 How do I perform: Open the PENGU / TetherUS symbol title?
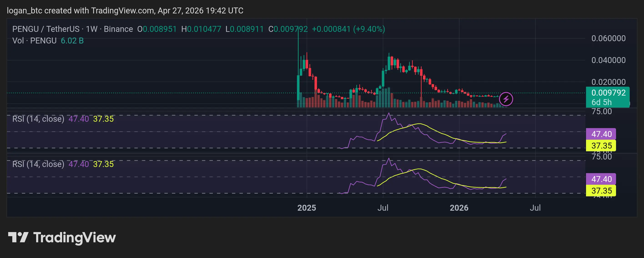coord(46,29)
